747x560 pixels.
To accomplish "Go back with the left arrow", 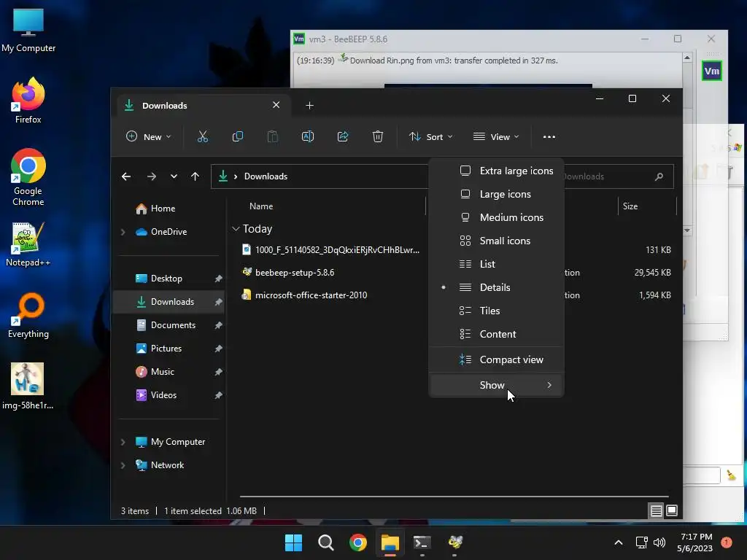I will pos(126,176).
